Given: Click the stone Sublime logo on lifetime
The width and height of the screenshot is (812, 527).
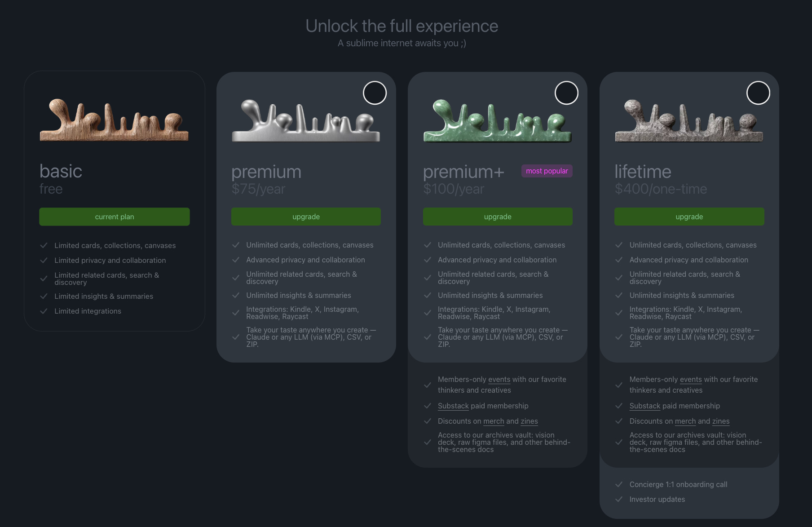Looking at the screenshot, I should click(689, 120).
